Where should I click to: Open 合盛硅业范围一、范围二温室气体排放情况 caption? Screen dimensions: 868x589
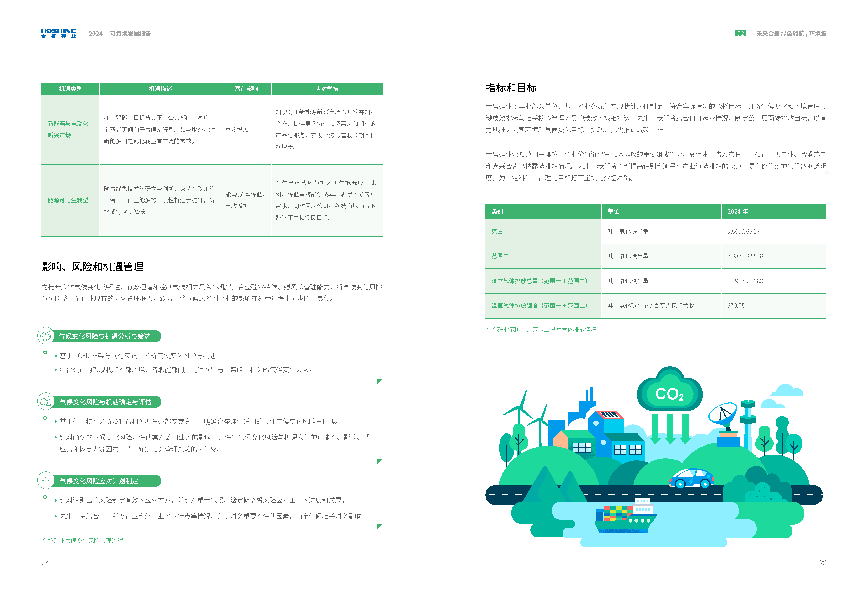tap(541, 330)
